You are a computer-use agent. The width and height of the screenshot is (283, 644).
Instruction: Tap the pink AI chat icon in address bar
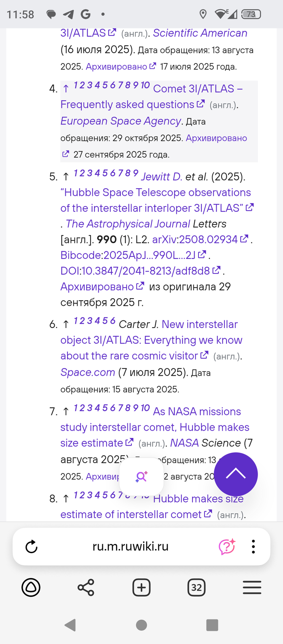click(x=226, y=546)
